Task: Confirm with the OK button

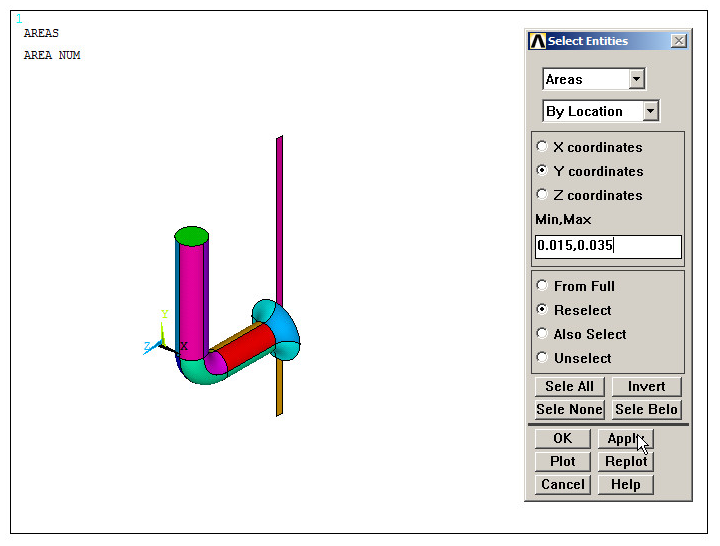Action: click(x=562, y=439)
